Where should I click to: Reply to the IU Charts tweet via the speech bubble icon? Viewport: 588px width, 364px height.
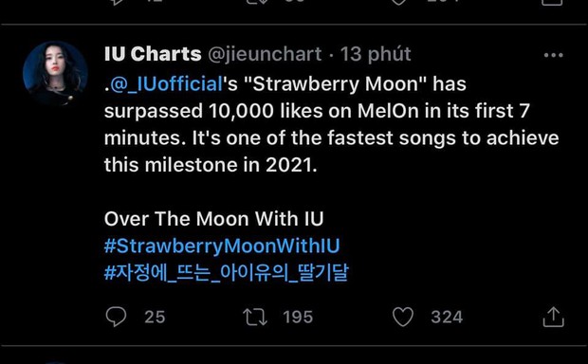[x=116, y=317]
